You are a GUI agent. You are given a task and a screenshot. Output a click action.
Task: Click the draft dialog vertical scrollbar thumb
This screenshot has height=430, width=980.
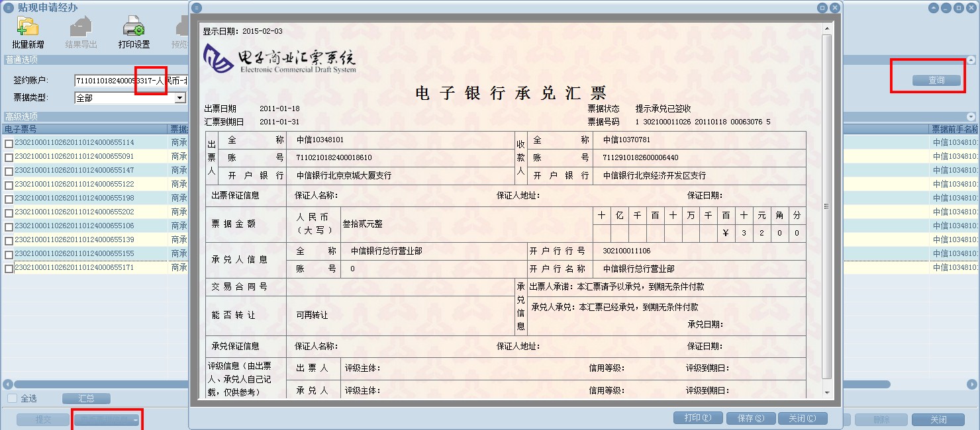826,206
